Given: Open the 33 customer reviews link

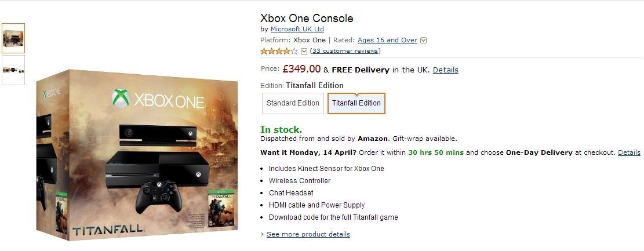Looking at the screenshot, I should (x=345, y=51).
